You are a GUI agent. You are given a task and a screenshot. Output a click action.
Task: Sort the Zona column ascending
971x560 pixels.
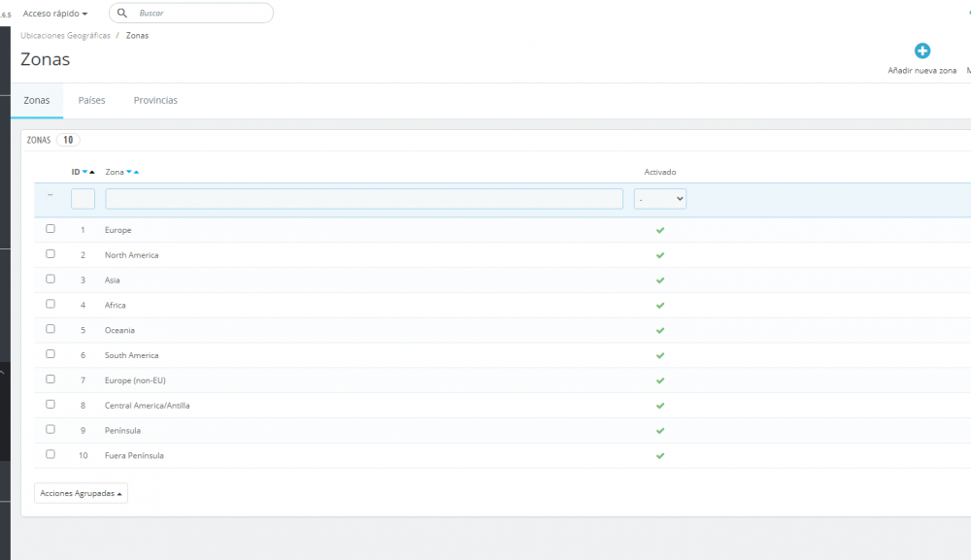coord(136,172)
